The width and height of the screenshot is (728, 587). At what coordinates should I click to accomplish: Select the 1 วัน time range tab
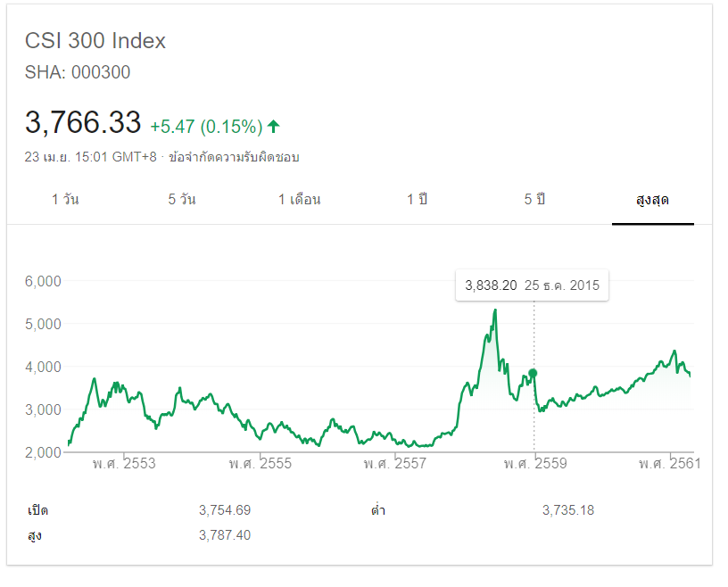tap(65, 199)
